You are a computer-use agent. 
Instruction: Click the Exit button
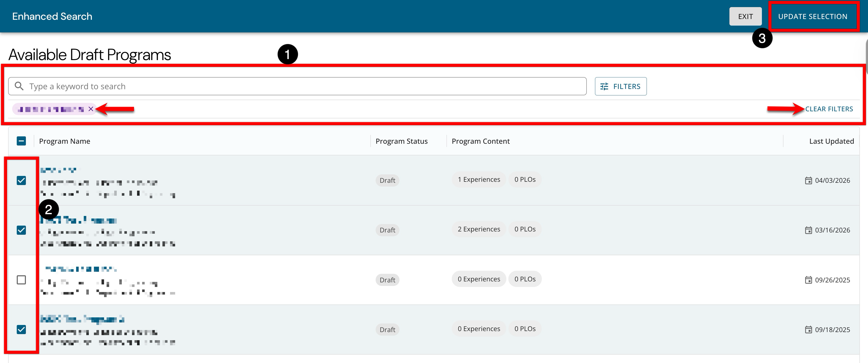[x=745, y=16]
